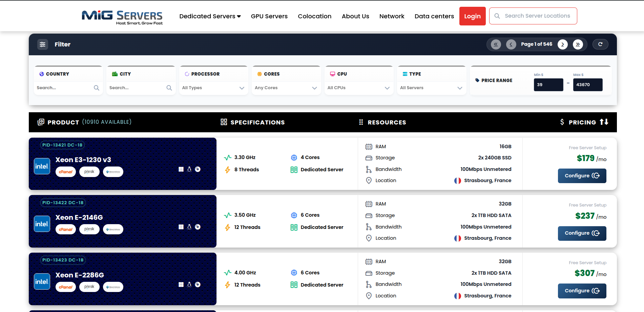Select the cPanel badge on Xeon E3-1230 v3

click(65, 172)
